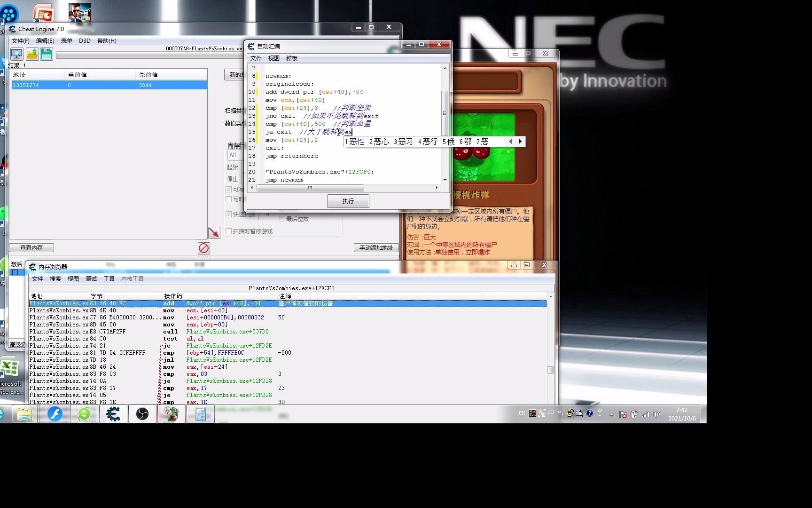Open the calculator taskbar icon
Screen dimensions: 812x508
(x=200, y=414)
